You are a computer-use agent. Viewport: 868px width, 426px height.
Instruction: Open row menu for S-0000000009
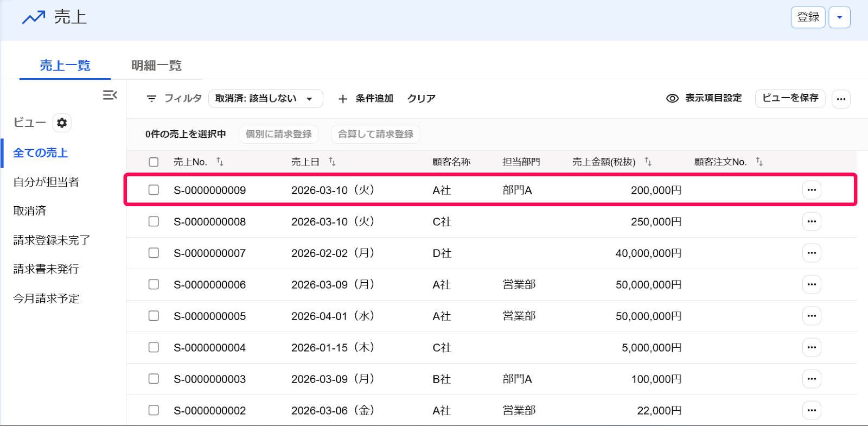tap(812, 190)
